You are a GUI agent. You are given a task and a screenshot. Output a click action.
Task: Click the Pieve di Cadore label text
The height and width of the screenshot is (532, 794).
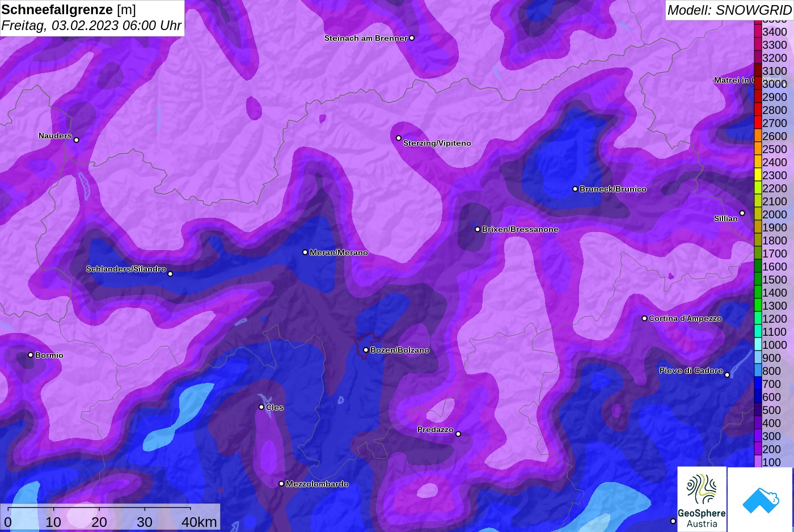[x=691, y=370]
